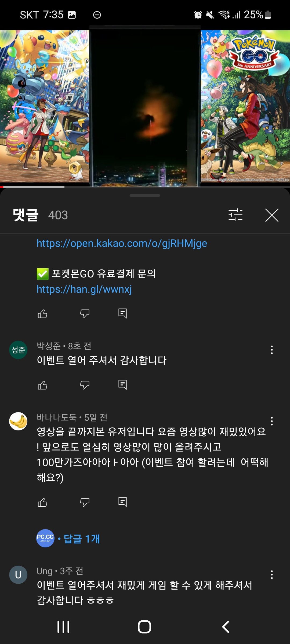
Task: Open the comment sort options icon
Action: (235, 215)
